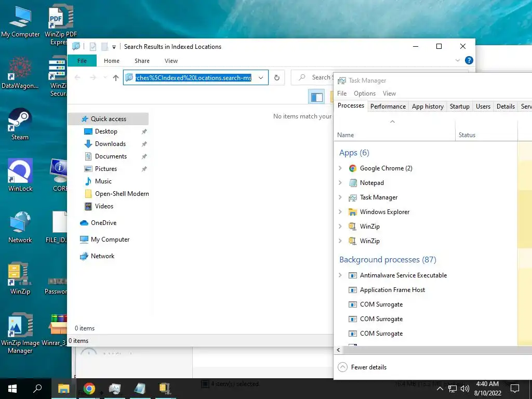This screenshot has width=532, height=399.
Task: Switch to File Explorer on taskbar
Action: coord(63,389)
